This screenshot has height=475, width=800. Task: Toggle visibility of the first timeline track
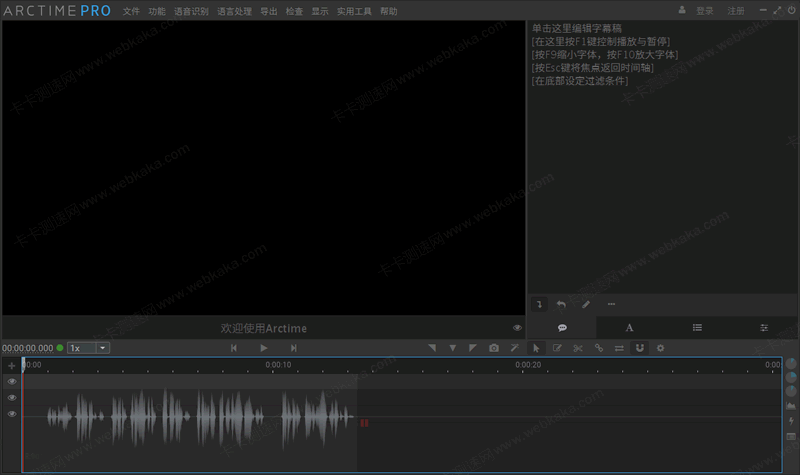pos(12,381)
